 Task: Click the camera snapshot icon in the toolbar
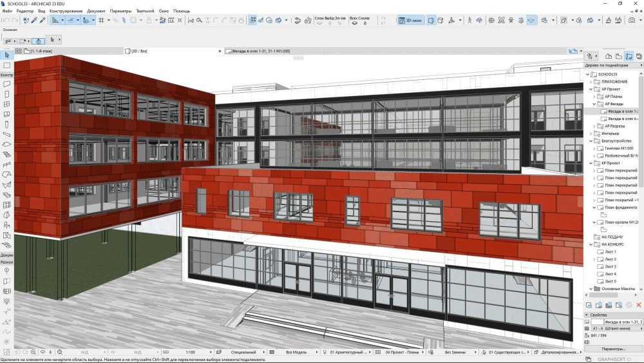[632, 20]
